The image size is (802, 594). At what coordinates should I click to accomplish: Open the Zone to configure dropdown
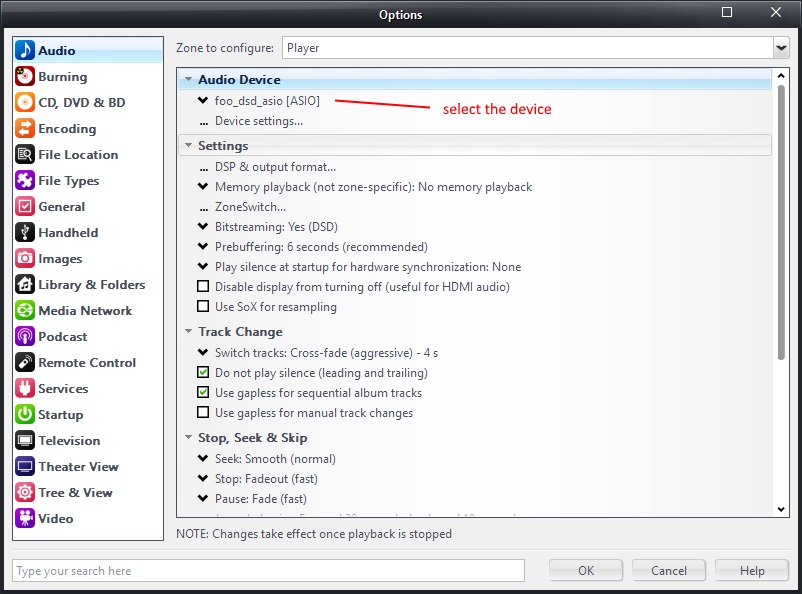[780, 48]
